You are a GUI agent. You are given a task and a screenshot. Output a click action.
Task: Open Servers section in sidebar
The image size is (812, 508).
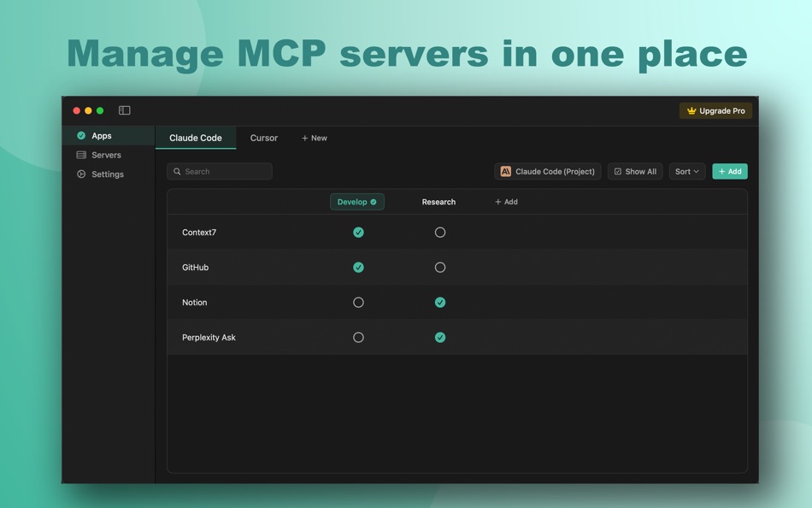pos(109,155)
